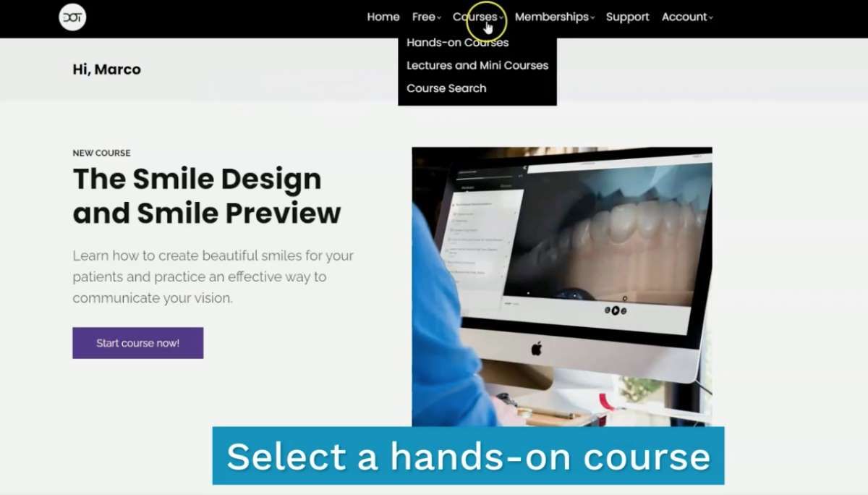Image resolution: width=868 pixels, height=495 pixels.
Task: Expand the Account dropdown menu
Action: (687, 17)
